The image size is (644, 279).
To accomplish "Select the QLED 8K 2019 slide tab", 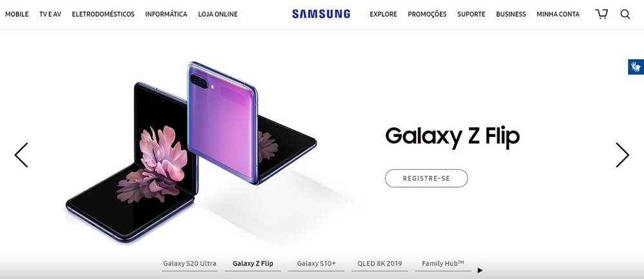I will 379,264.
